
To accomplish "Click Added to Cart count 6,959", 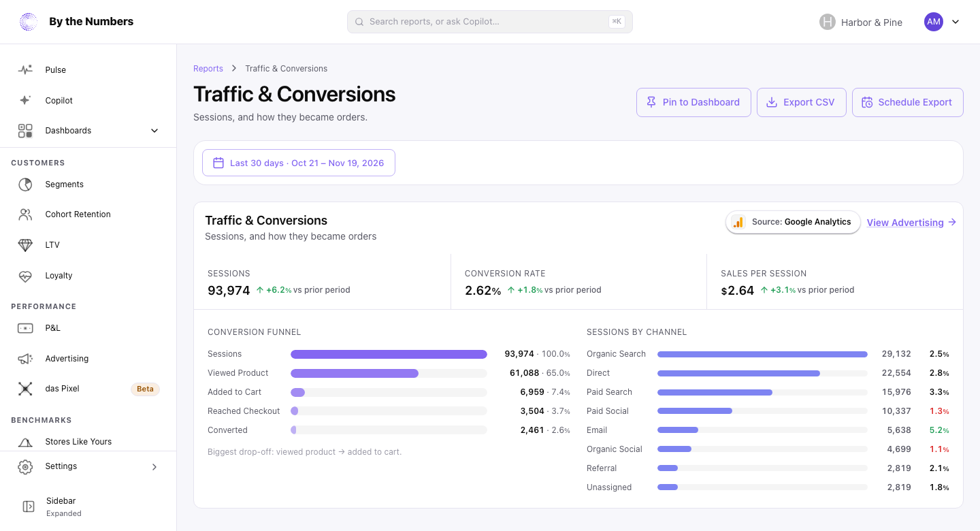I will (533, 392).
